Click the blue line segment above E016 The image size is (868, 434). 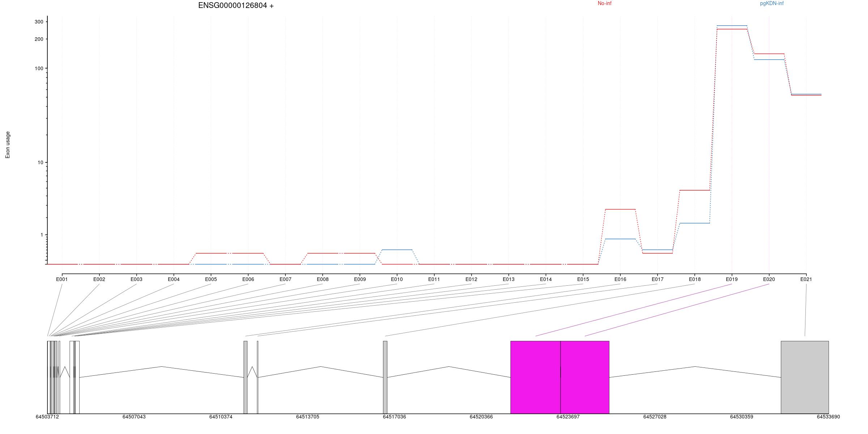tap(620, 239)
